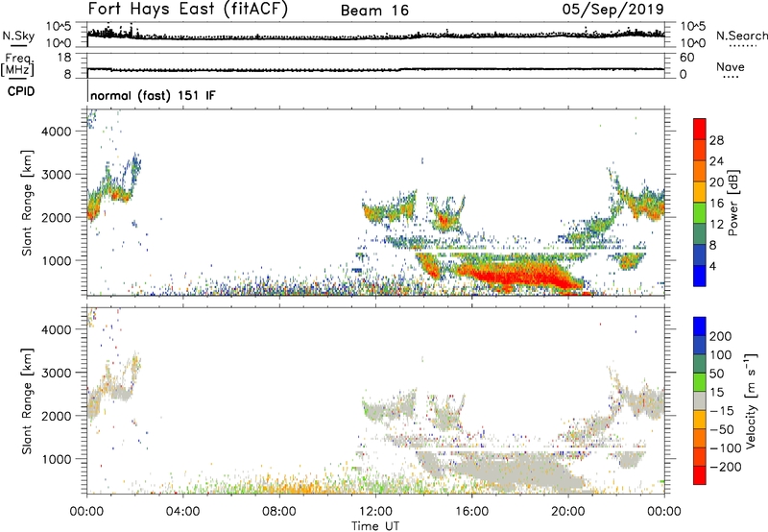Click the red top of power colorbar
The image size is (768, 532).
(x=700, y=129)
